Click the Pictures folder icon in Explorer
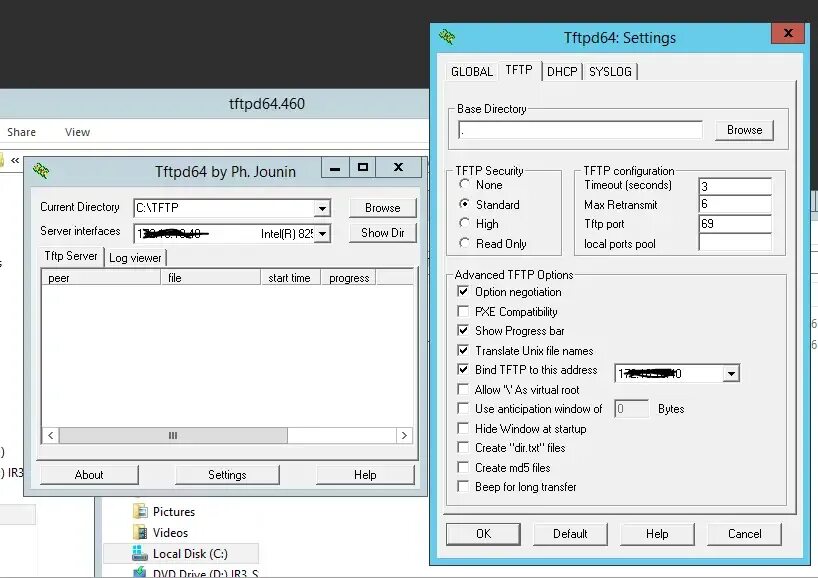Screen dimensions: 818x578 (x=140, y=511)
